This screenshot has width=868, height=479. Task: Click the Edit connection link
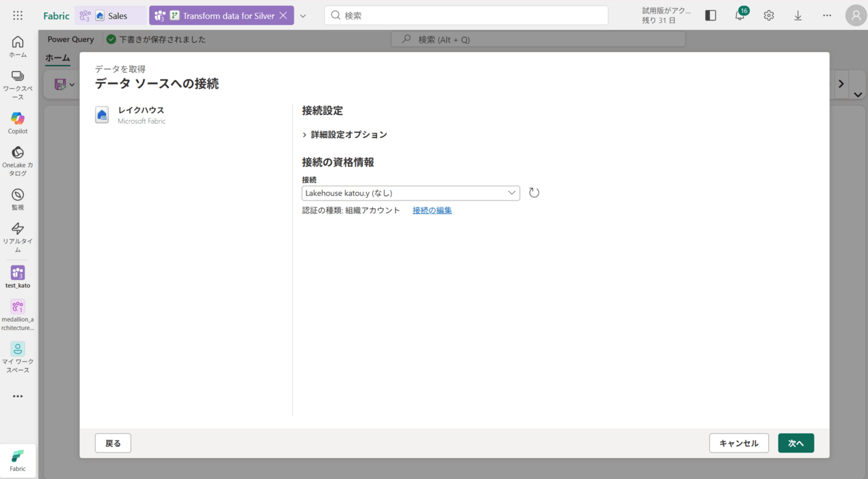coord(432,211)
